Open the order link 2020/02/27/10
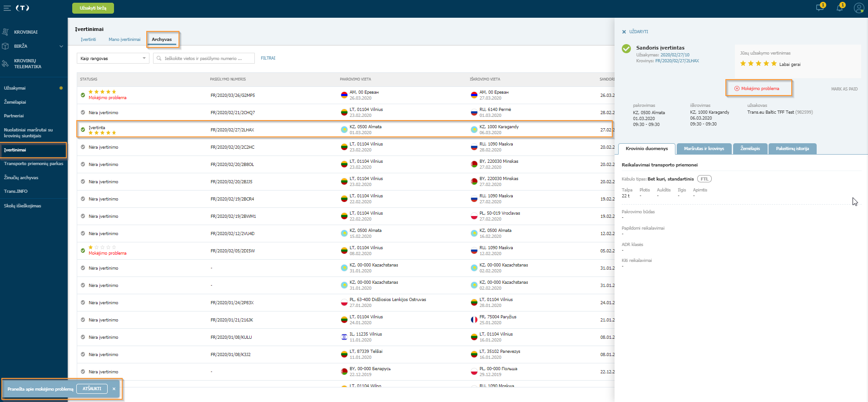Image resolution: width=868 pixels, height=402 pixels. point(675,55)
